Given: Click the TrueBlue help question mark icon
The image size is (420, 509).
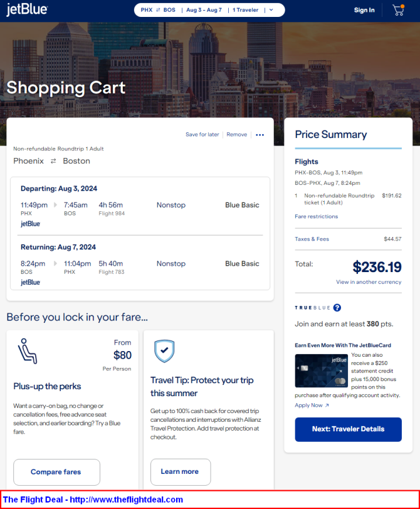Looking at the screenshot, I should pyautogui.click(x=337, y=308).
